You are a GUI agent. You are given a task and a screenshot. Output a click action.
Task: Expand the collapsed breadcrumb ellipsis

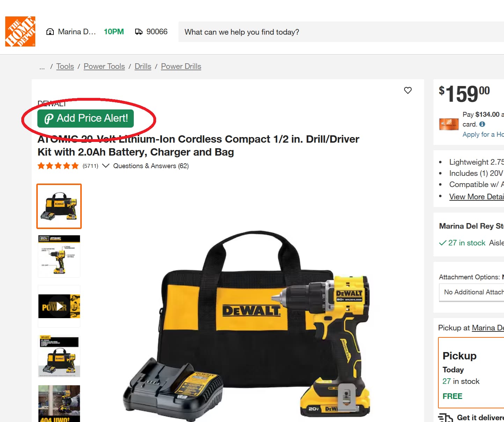(42, 66)
